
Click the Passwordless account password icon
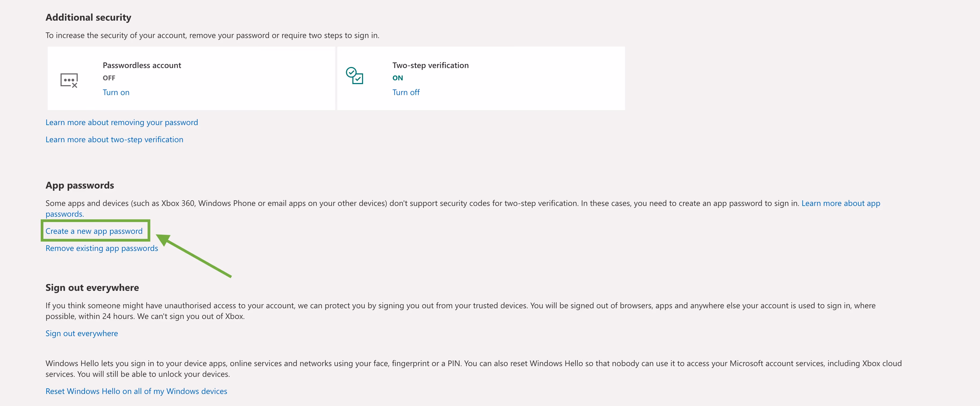point(69,80)
